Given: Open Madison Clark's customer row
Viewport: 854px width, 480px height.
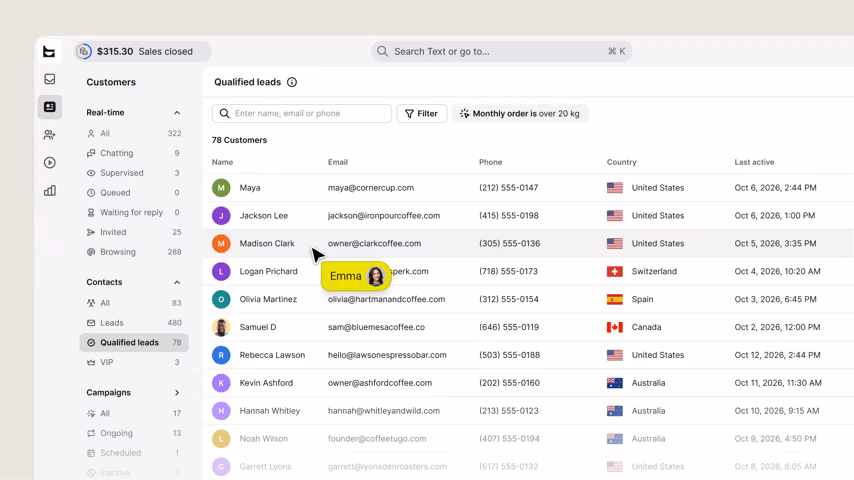Looking at the screenshot, I should coord(528,244).
